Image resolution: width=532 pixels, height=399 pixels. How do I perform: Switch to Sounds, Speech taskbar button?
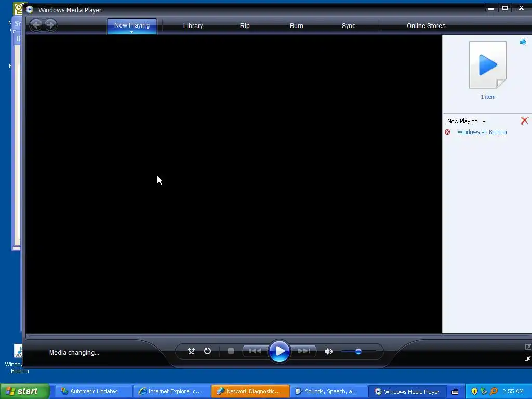pyautogui.click(x=329, y=391)
